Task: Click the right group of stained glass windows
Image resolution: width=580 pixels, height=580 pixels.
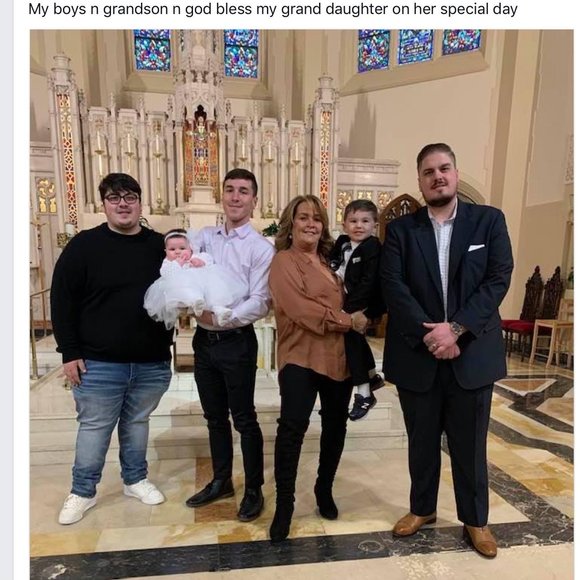Action: pos(419,48)
